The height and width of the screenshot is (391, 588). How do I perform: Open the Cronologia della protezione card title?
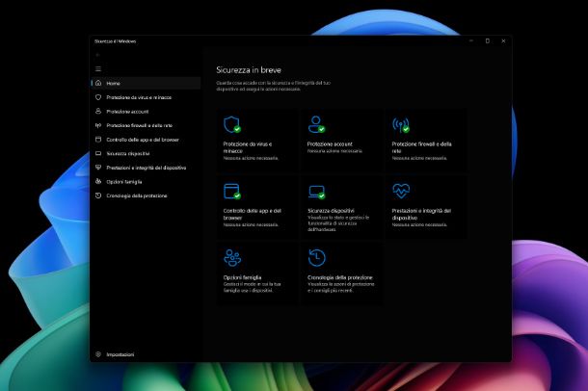[339, 277]
